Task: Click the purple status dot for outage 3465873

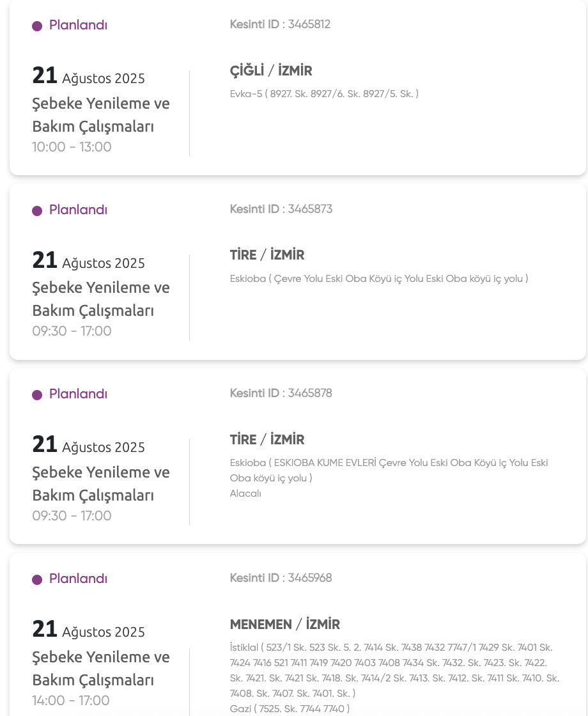Action: point(37,211)
